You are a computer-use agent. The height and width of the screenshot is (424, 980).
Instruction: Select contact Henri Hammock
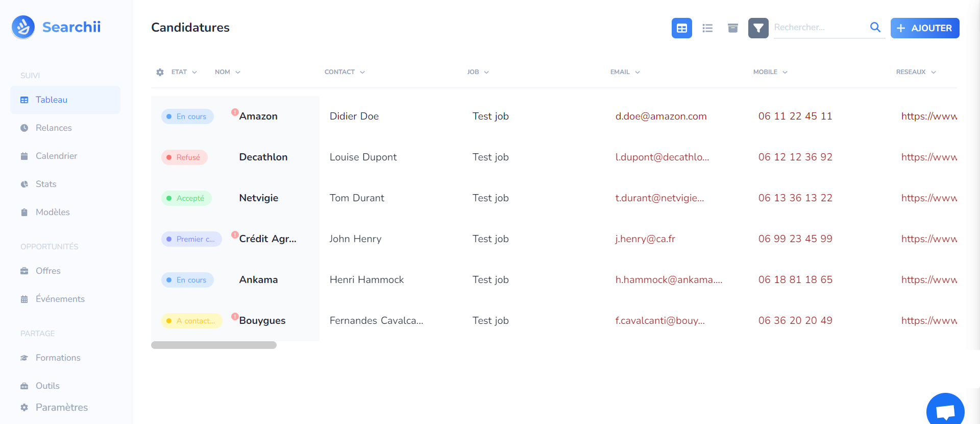coord(366,280)
